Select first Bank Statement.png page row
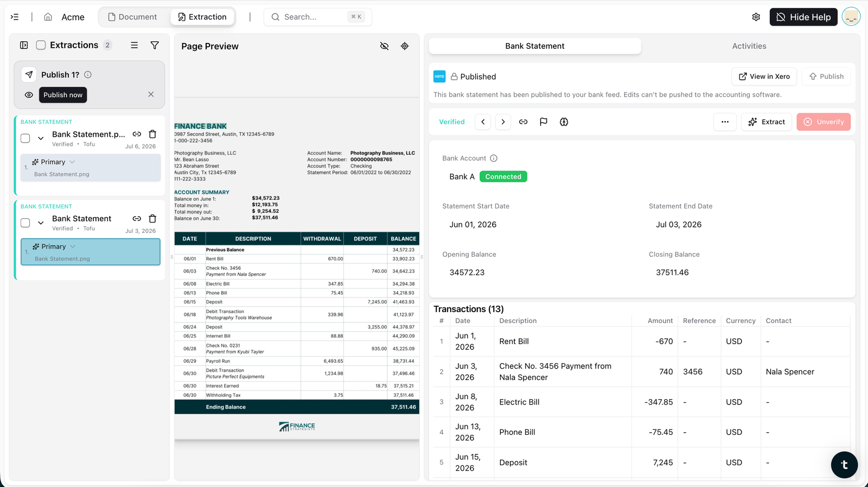 91,168
